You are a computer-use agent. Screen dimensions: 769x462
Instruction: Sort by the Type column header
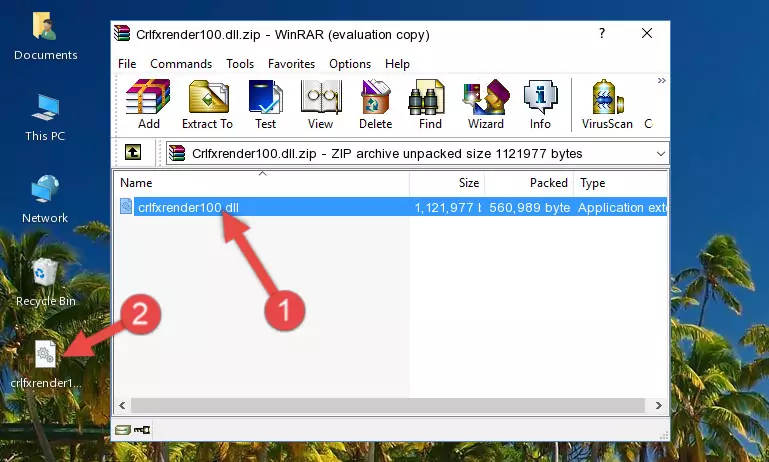(620, 183)
